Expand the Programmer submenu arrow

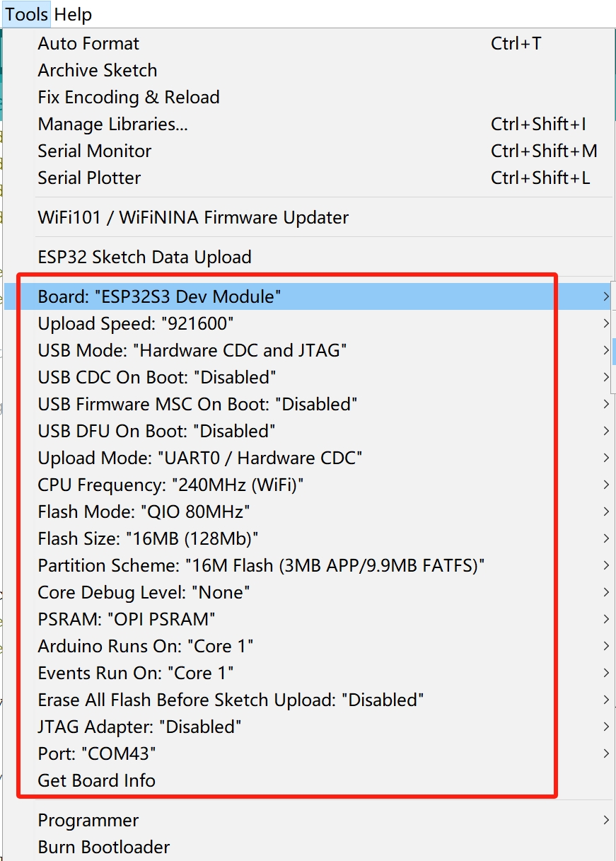point(606,821)
